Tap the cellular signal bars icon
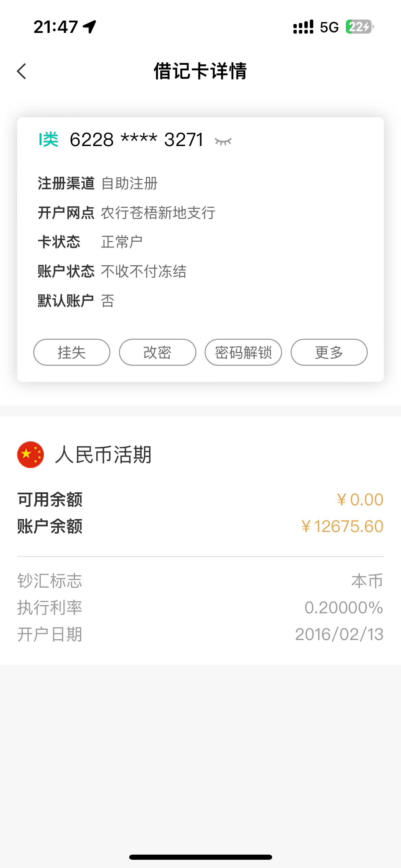 click(303, 27)
